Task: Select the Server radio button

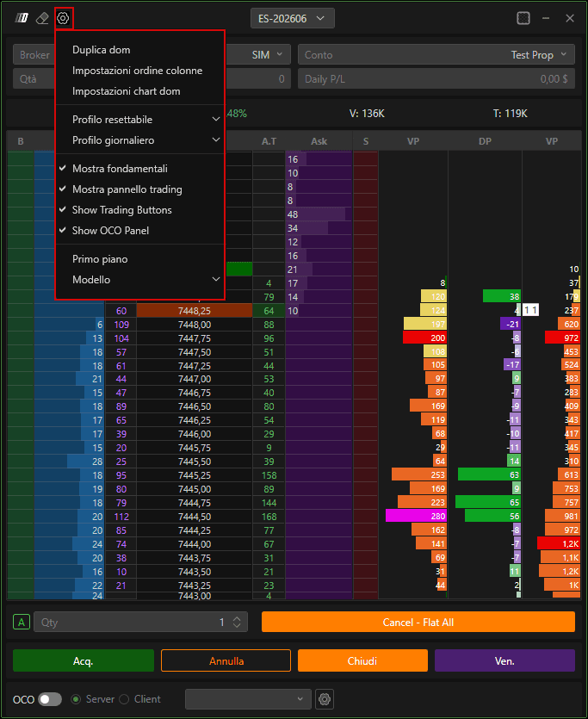Action: point(76,699)
